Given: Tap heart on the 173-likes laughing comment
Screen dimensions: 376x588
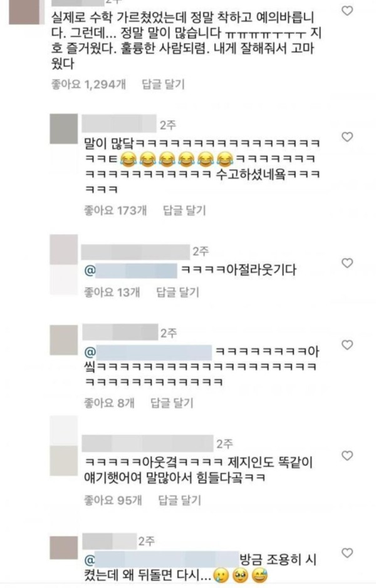Looking at the screenshot, I should point(347,137).
